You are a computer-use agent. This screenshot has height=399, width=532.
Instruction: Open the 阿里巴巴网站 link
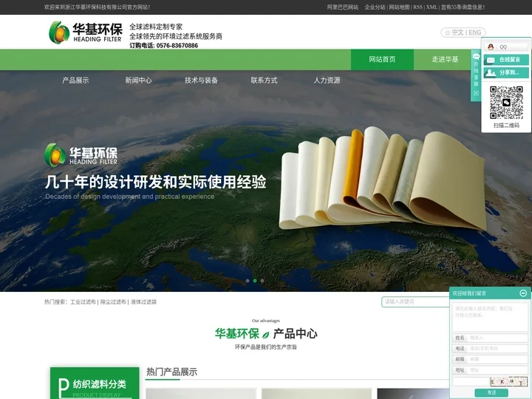click(x=343, y=7)
